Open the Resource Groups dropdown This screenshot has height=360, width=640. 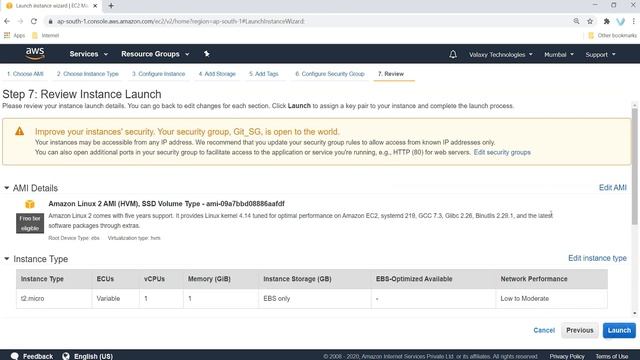pyautogui.click(x=155, y=54)
